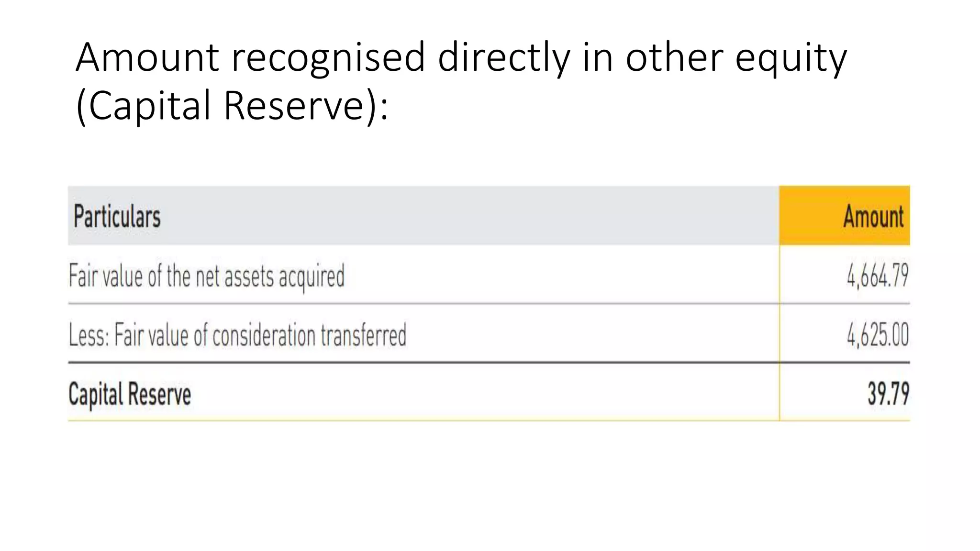Click the gray header bar of the table

coord(423,216)
